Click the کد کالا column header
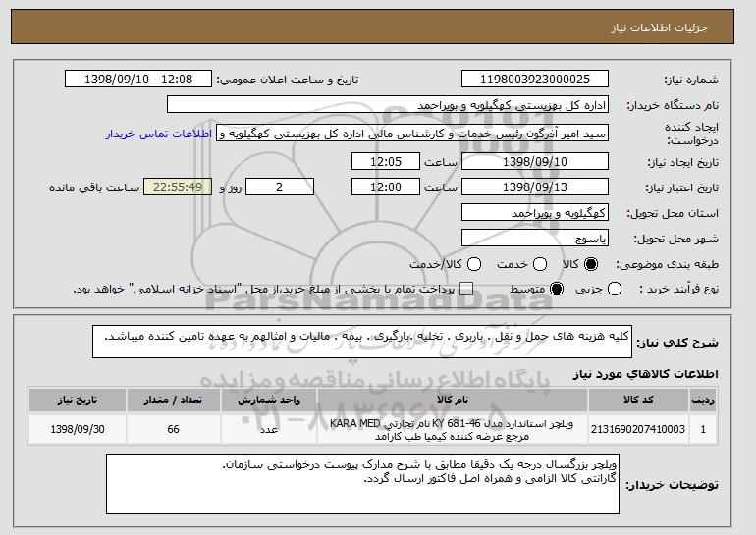This screenshot has height=535, width=756. coord(638,401)
